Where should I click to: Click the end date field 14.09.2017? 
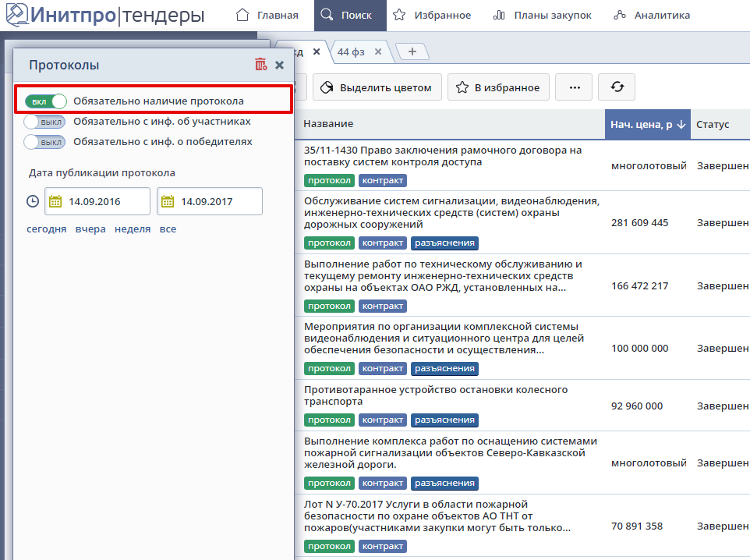point(218,201)
